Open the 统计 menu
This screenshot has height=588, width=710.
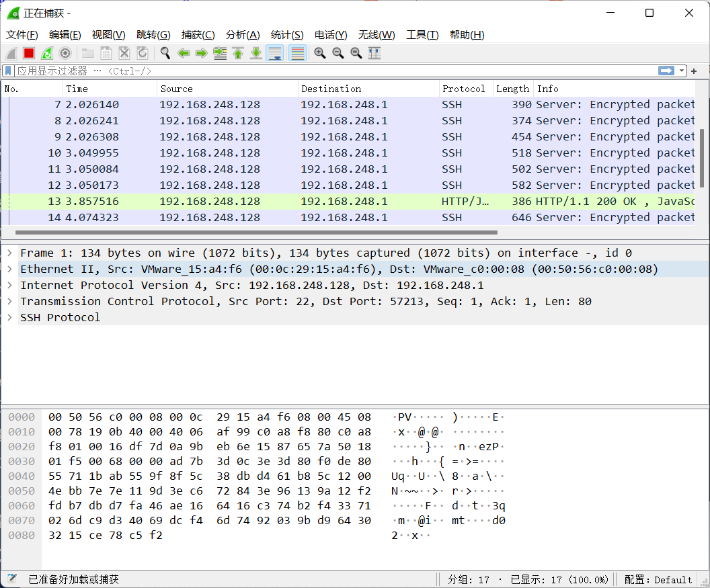coord(287,35)
